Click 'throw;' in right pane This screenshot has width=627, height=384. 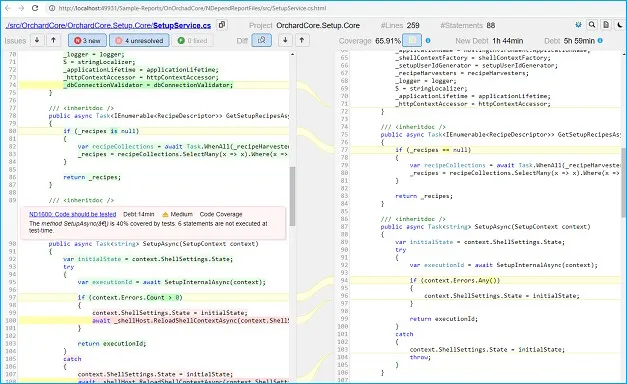(420, 357)
